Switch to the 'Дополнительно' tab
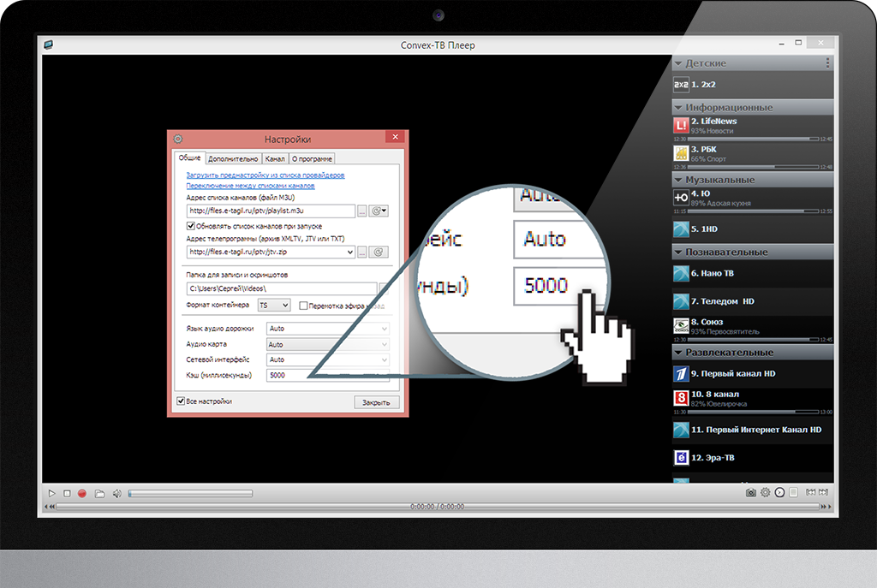Image resolution: width=877 pixels, height=588 pixels. [x=233, y=158]
